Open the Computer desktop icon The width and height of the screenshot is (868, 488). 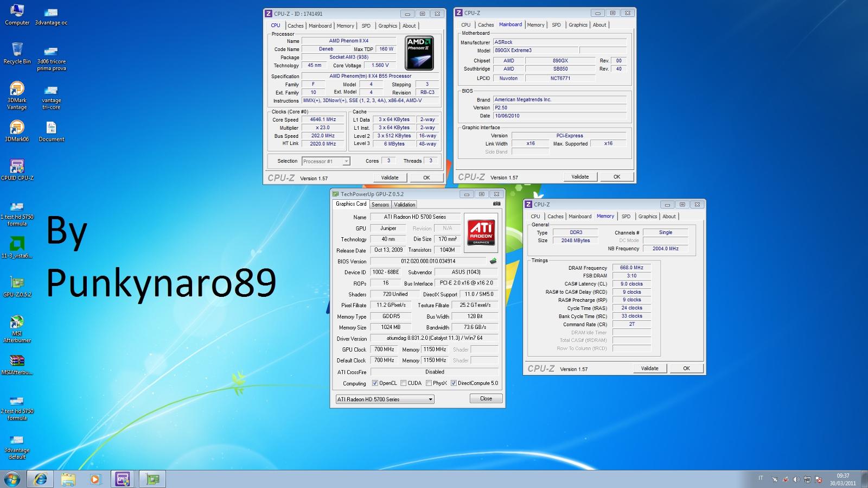coord(17,15)
